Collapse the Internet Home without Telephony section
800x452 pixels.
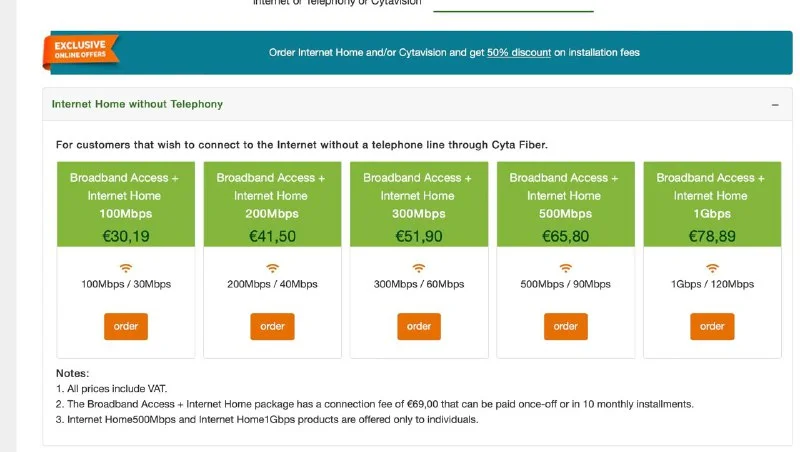tap(774, 104)
